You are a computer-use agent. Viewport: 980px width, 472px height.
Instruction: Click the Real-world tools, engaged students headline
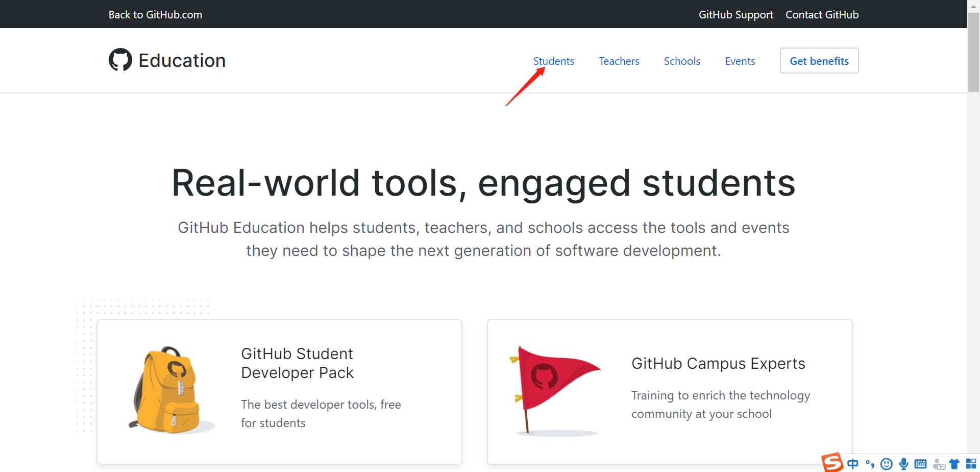coord(483,183)
